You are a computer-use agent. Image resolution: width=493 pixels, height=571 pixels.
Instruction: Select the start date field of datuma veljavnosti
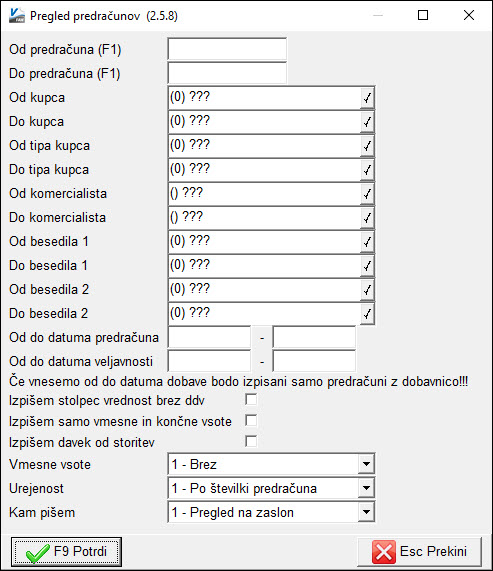[x=209, y=361]
